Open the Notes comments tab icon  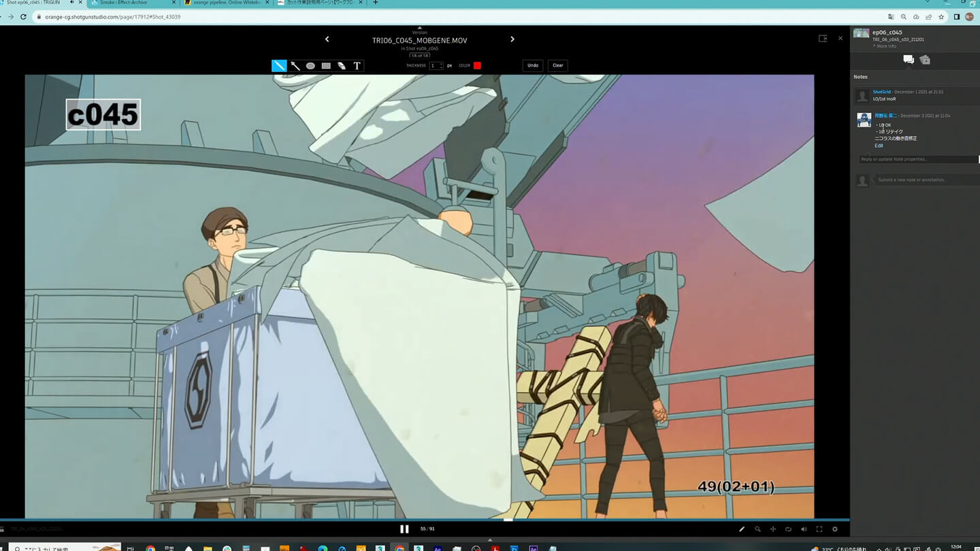click(x=908, y=60)
